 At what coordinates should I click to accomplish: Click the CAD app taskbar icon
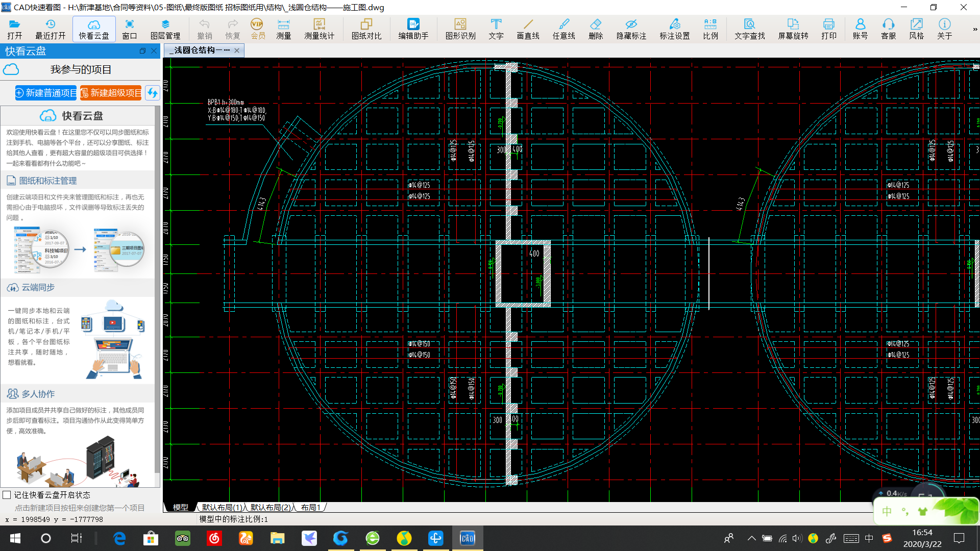click(468, 538)
